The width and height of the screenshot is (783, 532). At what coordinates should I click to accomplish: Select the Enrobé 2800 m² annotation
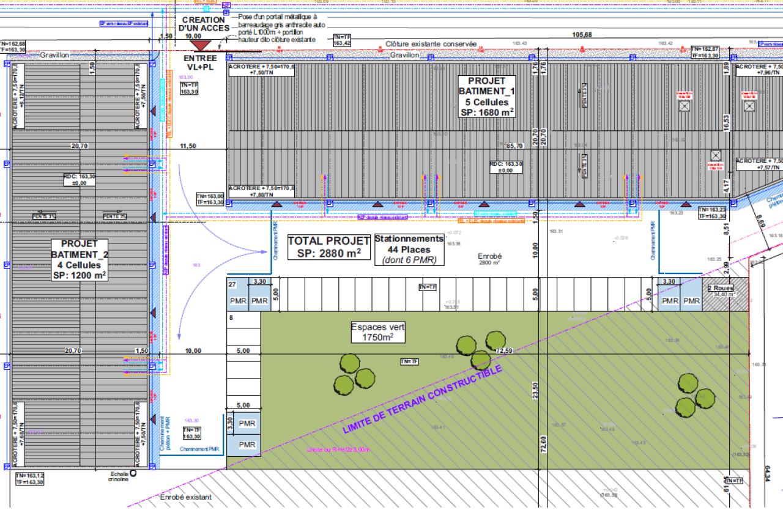(x=489, y=259)
